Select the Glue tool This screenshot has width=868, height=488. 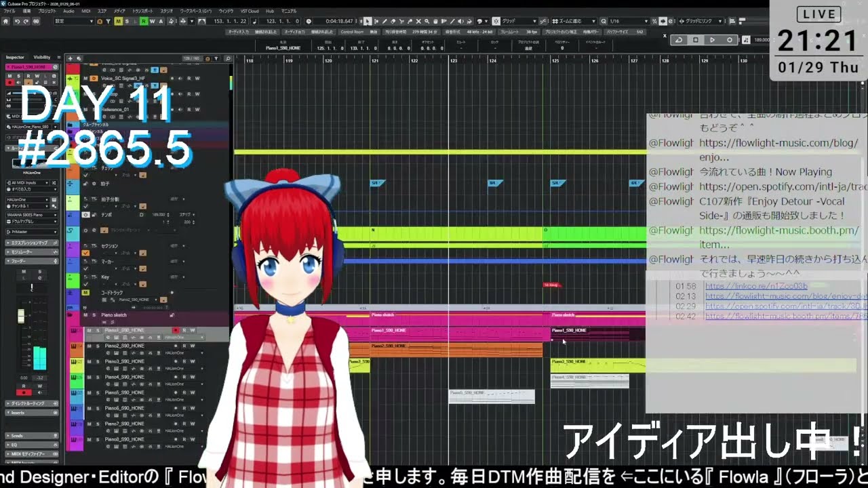click(410, 21)
